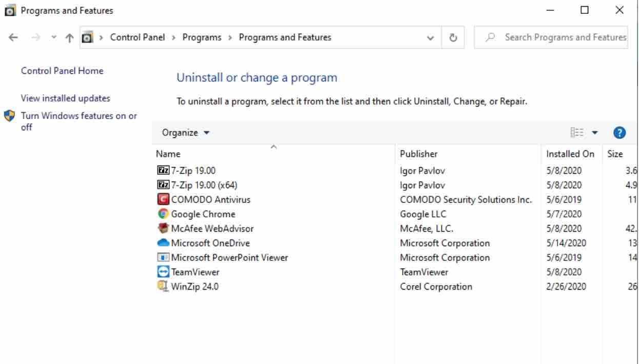The image size is (639, 364).
Task: Select the Google Chrome entry name
Action: [x=203, y=214]
